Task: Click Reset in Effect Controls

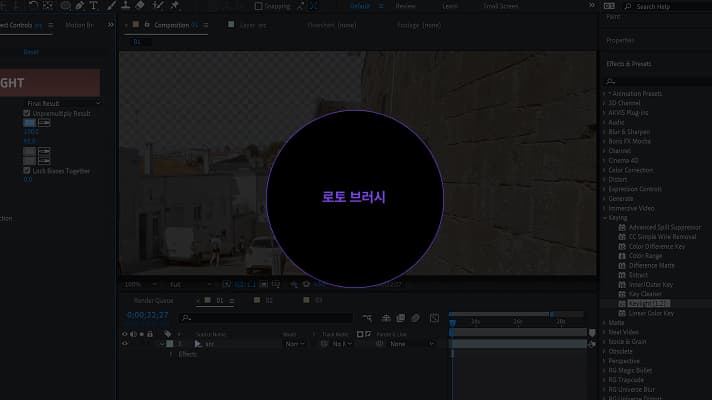Action: (x=31, y=51)
